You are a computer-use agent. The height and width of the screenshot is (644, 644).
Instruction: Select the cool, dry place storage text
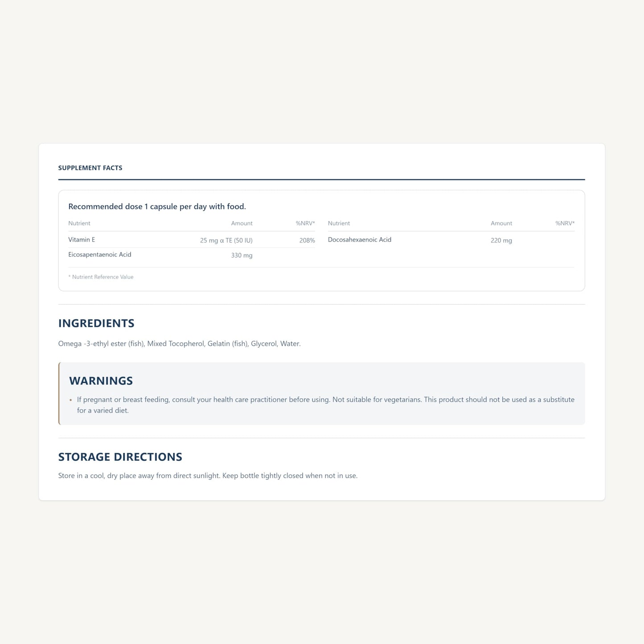point(208,476)
